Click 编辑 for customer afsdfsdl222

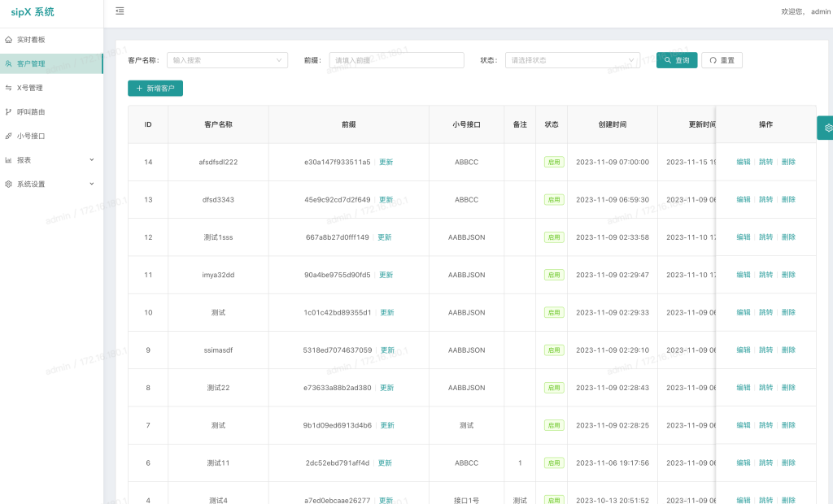click(744, 162)
